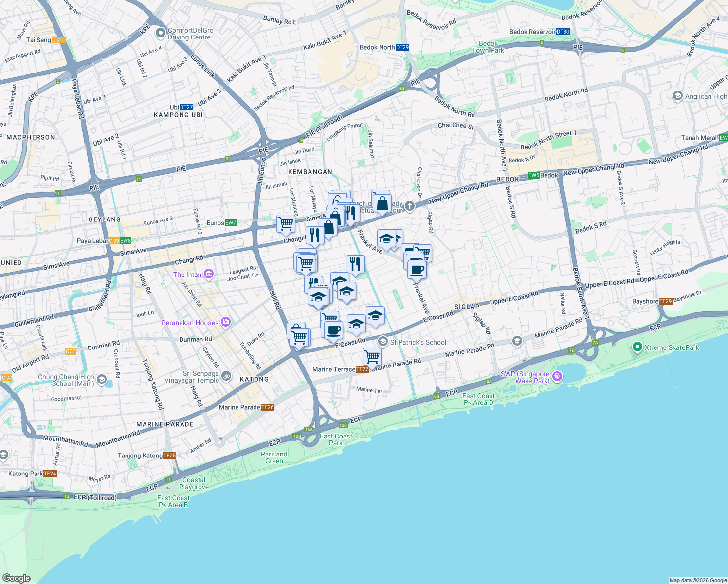The image size is (728, 584).
Task: Click the Marine Parade TE26 station badge
Action: coord(268,407)
